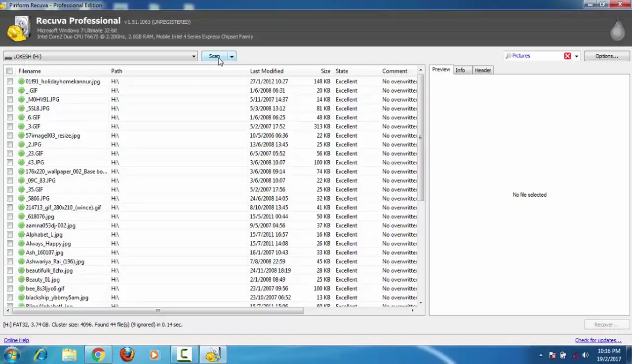This screenshot has height=364, width=632.
Task: Open the Windows Start menu
Action: pos(12,355)
